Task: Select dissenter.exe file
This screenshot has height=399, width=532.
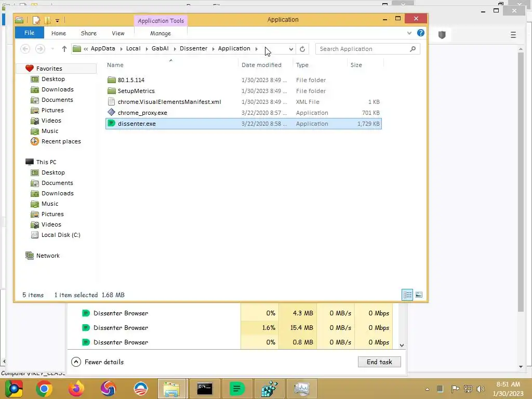Action: (x=244, y=124)
